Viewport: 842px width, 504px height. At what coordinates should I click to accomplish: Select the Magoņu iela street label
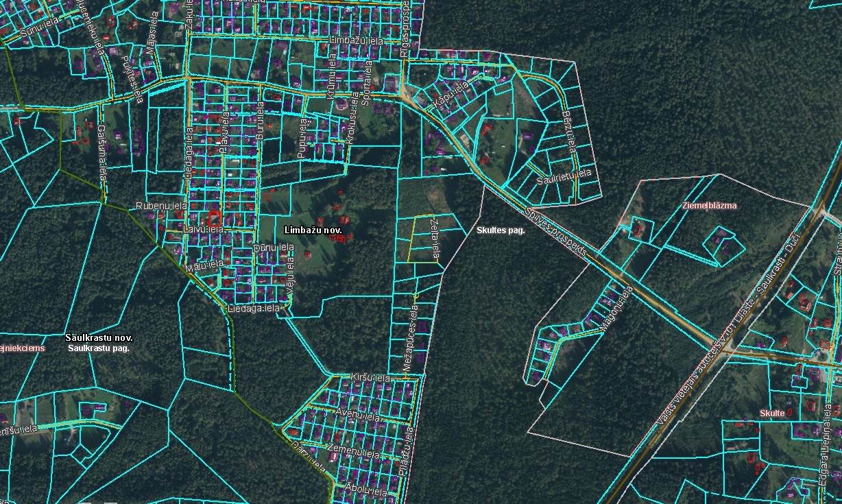pyautogui.click(x=614, y=310)
